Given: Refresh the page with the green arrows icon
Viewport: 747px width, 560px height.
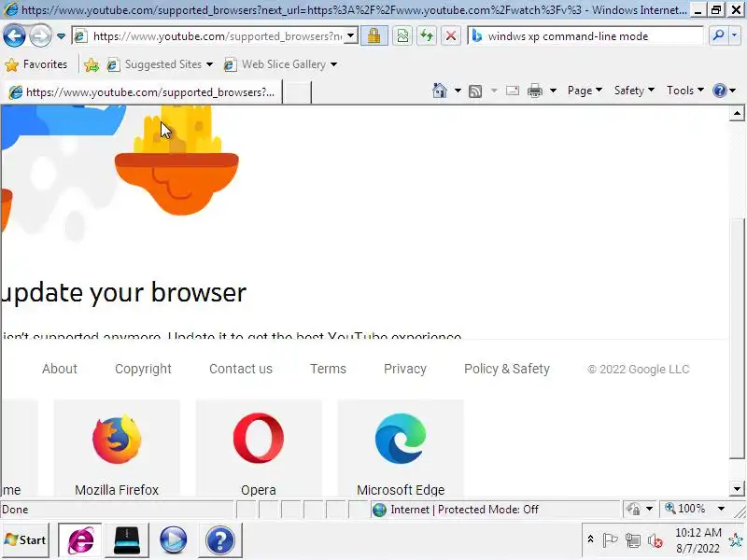Looking at the screenshot, I should 427,36.
